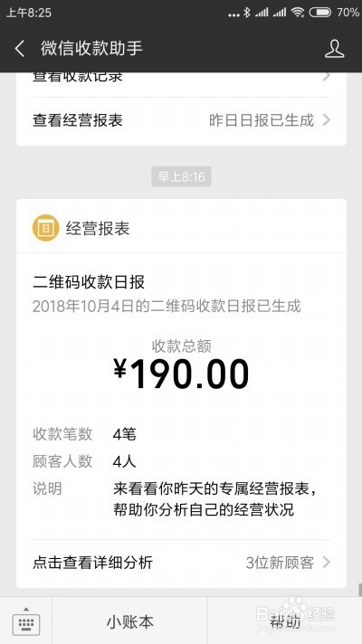Tap the Bluetooth status icon

pos(246,13)
